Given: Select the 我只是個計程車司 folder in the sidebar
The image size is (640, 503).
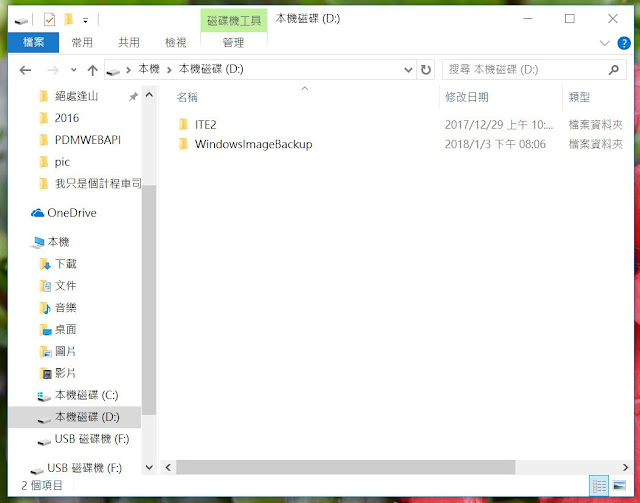Looking at the screenshot, I should point(98,184).
